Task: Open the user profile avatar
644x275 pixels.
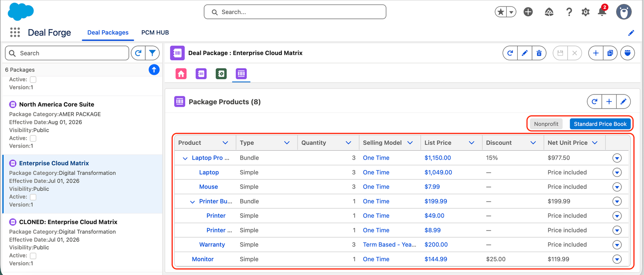Action: click(624, 12)
